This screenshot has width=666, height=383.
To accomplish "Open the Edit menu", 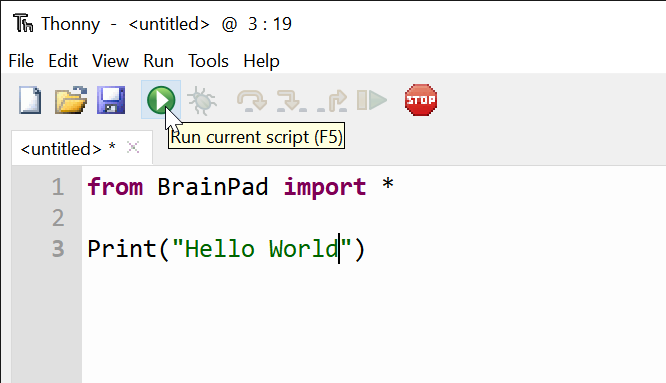I will (63, 61).
